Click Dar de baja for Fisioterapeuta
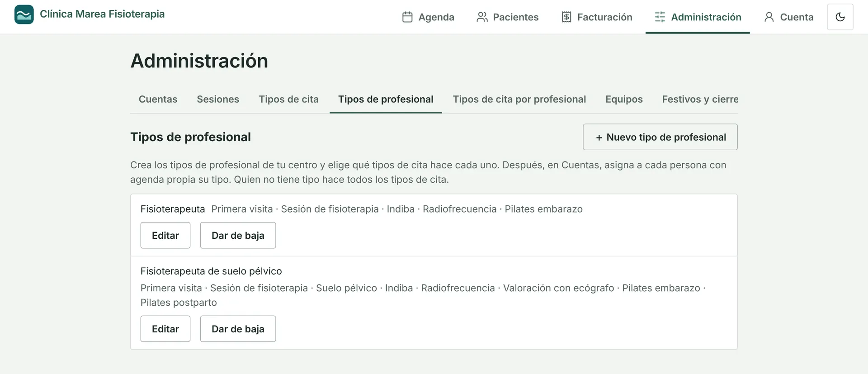Image resolution: width=868 pixels, height=374 pixels. tap(238, 235)
